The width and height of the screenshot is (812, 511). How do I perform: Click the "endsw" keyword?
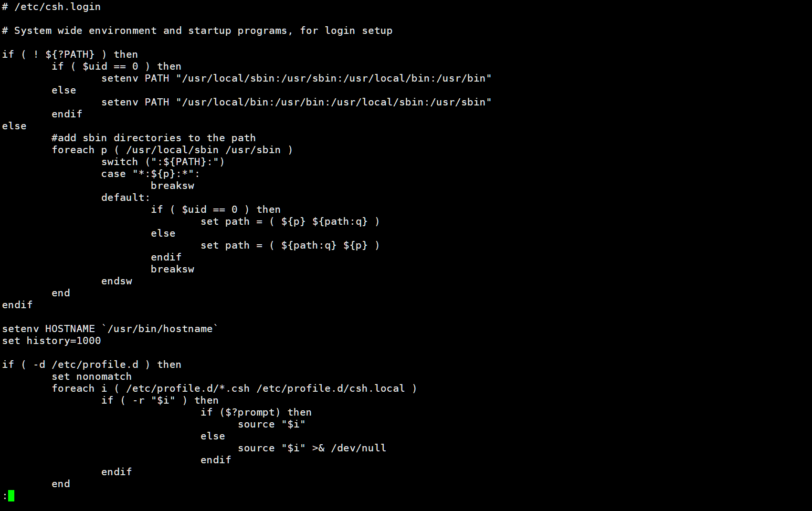point(116,281)
